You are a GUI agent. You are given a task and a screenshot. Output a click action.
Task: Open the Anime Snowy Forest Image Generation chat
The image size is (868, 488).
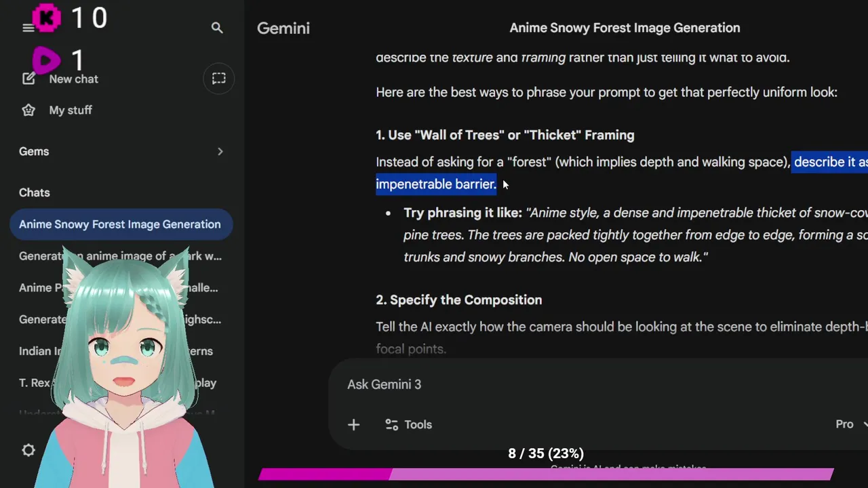pyautogui.click(x=120, y=224)
